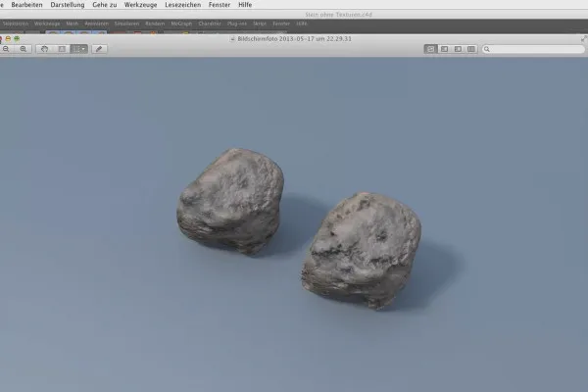This screenshot has height=392, width=588.
Task: Switch to content-only view mode
Action: coord(430,49)
